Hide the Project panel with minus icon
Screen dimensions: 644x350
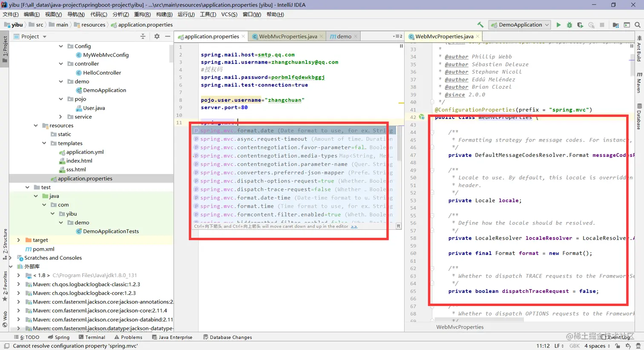(168, 36)
